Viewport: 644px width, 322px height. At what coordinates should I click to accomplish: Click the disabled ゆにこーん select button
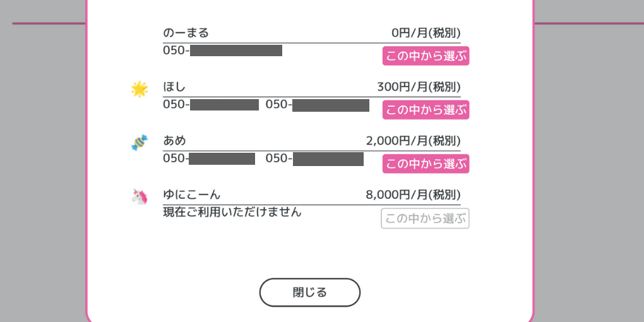[x=425, y=218]
